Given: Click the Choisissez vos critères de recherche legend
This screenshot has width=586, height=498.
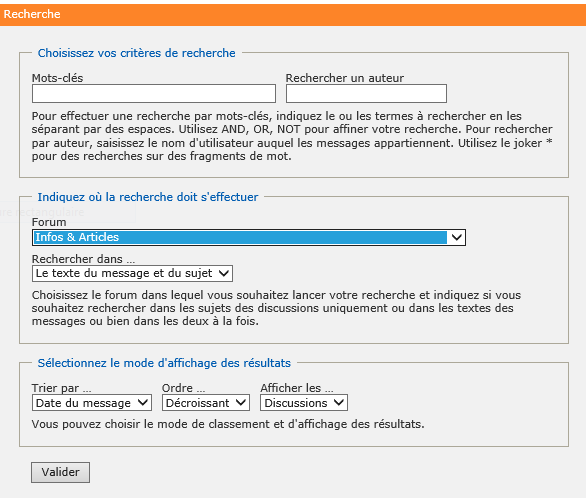Looking at the screenshot, I should (x=137, y=53).
